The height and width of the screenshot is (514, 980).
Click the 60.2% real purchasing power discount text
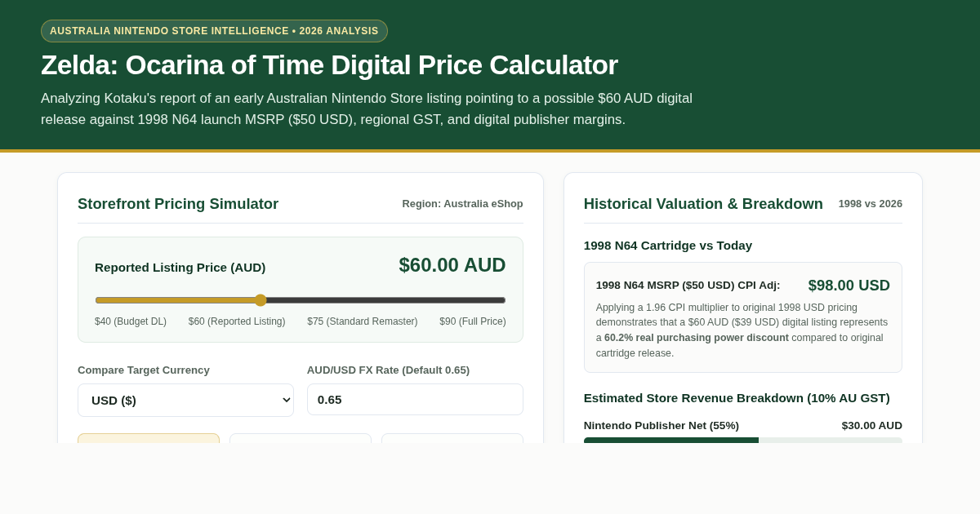tap(697, 338)
